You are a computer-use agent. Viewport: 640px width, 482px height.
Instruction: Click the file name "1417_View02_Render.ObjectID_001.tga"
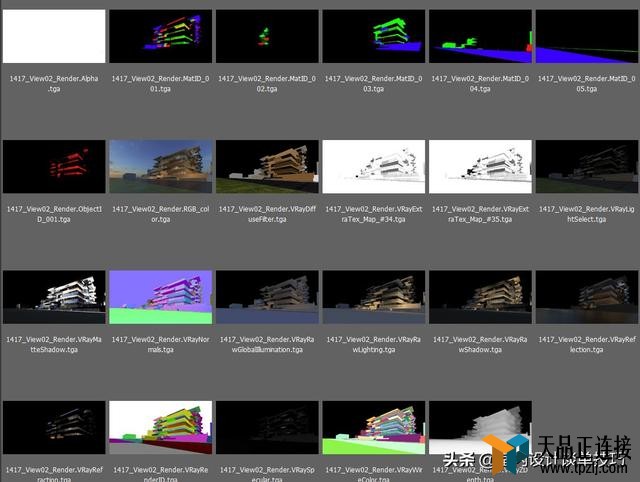(x=54, y=214)
